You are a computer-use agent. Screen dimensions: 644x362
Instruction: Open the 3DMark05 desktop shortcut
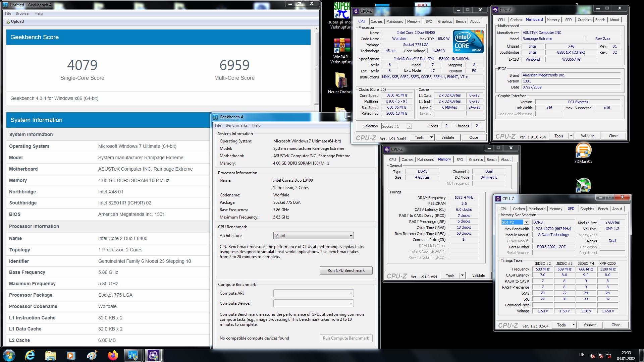coord(583,154)
